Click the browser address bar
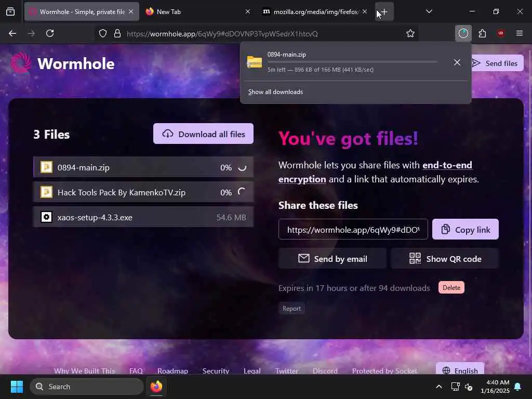The image size is (532, 399). point(258,34)
